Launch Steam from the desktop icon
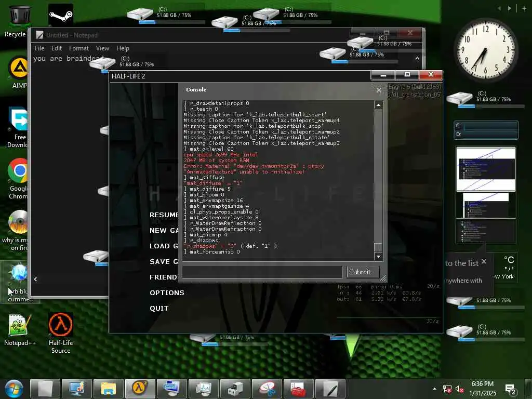The width and height of the screenshot is (532, 399). pos(61,15)
